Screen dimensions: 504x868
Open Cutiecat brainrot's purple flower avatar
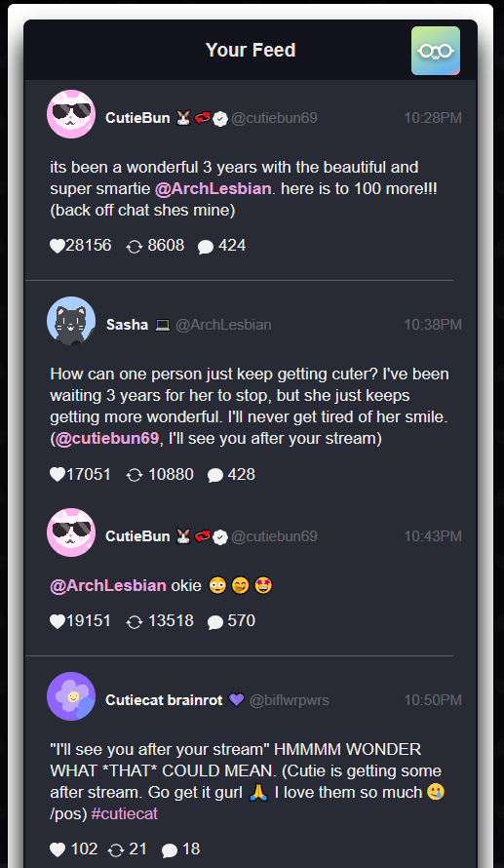click(71, 696)
